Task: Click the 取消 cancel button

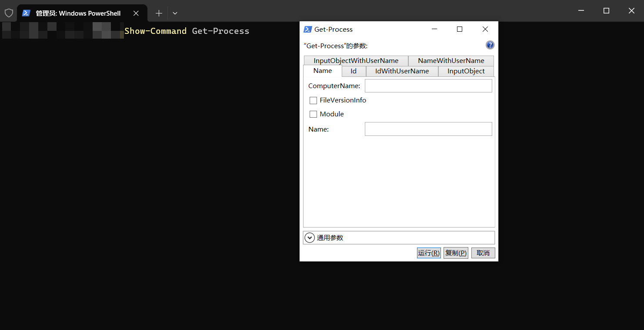Action: pyautogui.click(x=483, y=253)
